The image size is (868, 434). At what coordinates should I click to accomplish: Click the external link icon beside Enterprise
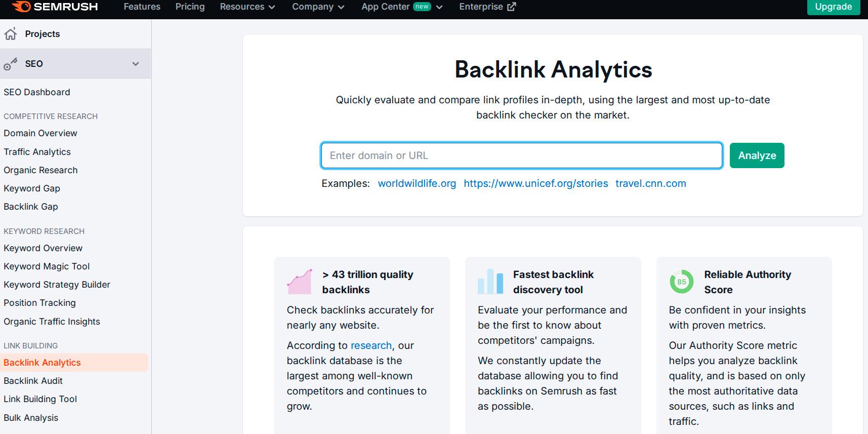pyautogui.click(x=512, y=7)
